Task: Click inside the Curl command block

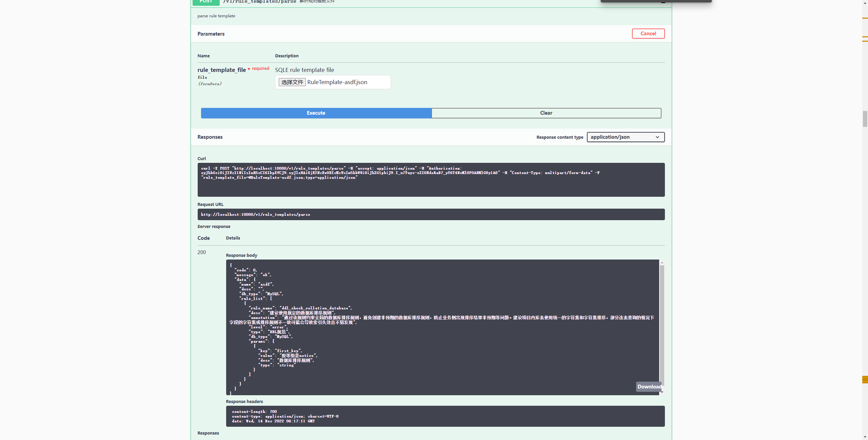Action: (431, 179)
